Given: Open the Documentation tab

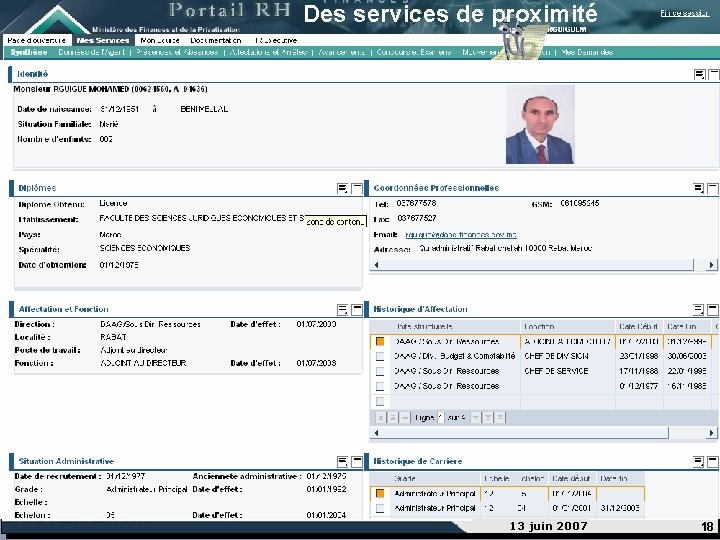Looking at the screenshot, I should point(215,40).
